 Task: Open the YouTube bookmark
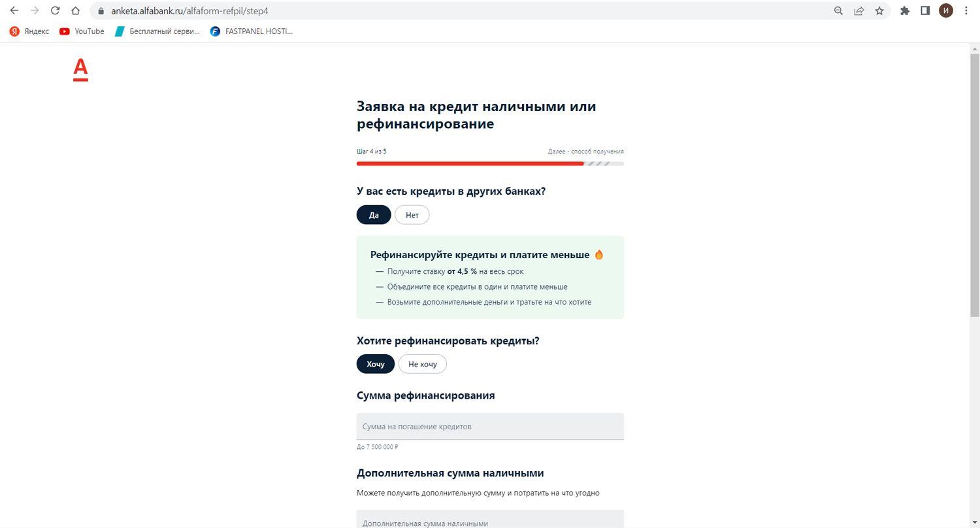coord(81,31)
